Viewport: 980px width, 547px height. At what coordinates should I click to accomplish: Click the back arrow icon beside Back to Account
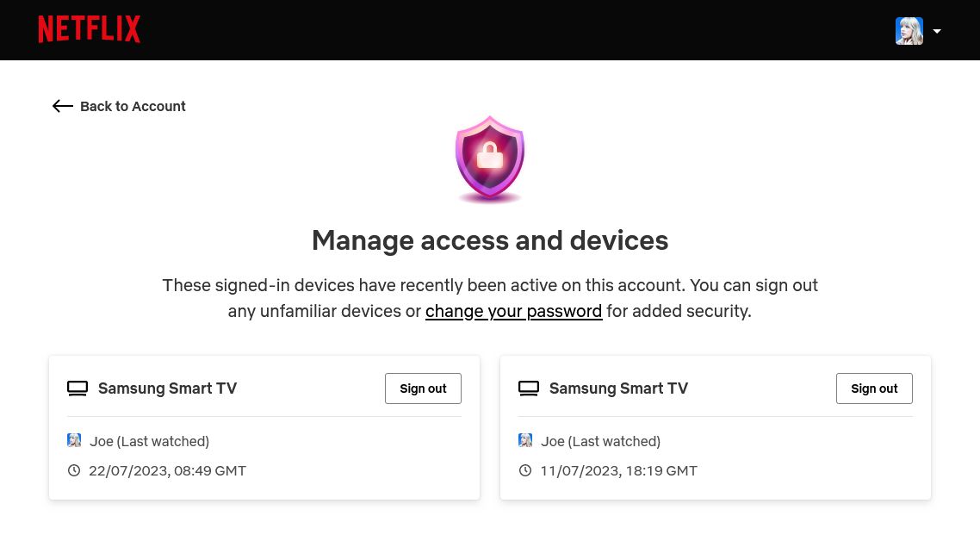tap(62, 106)
